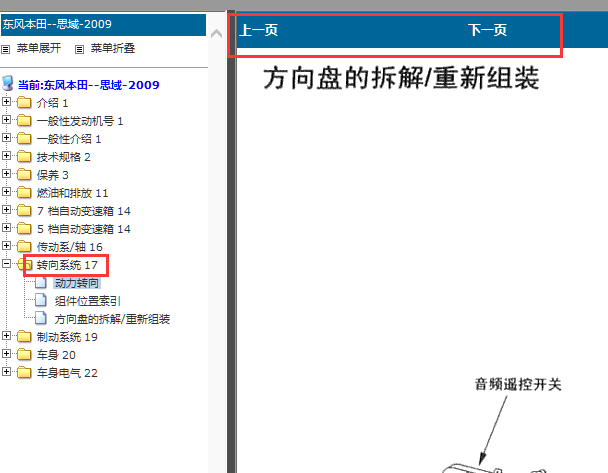Expand the 保养 3 node
Viewport: 608px width, 473px height.
6,173
